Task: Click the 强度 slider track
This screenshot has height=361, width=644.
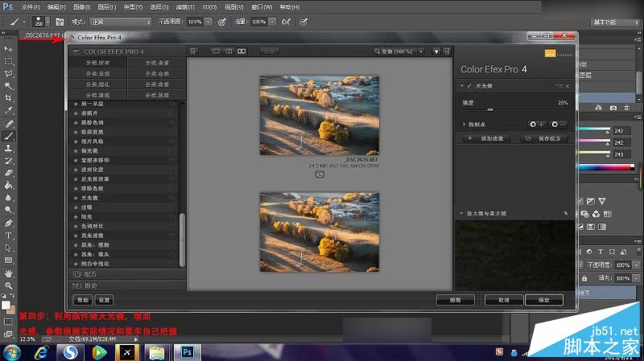Action: point(515,110)
